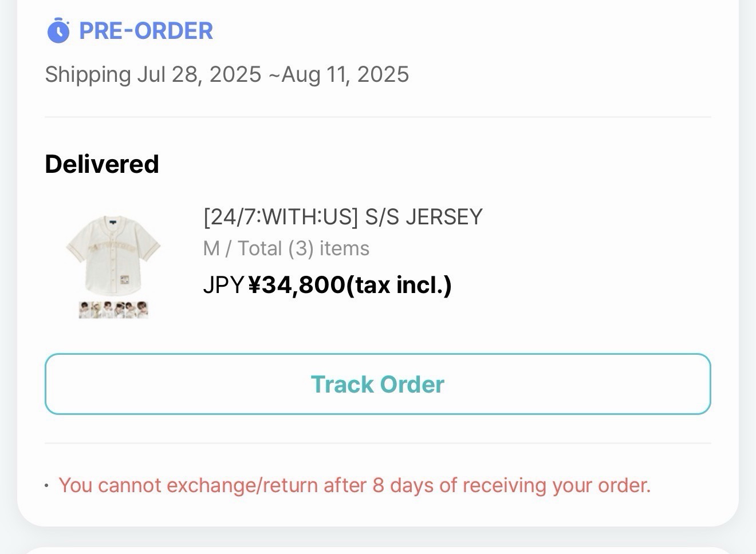The image size is (756, 554).
Task: Click the Jul 28, 2025 shipping start date
Action: [x=199, y=74]
